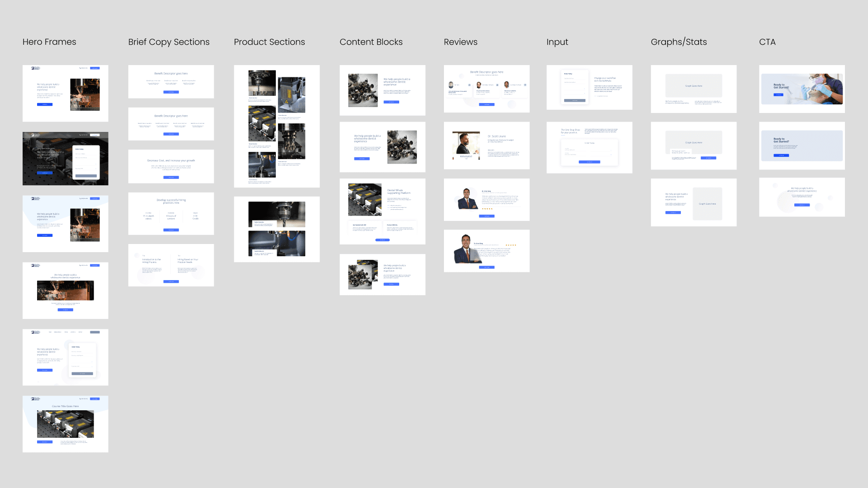Viewport: 868px width, 488px height.
Task: Open the 'Course Title Goes Here' hero frame
Action: point(65,423)
